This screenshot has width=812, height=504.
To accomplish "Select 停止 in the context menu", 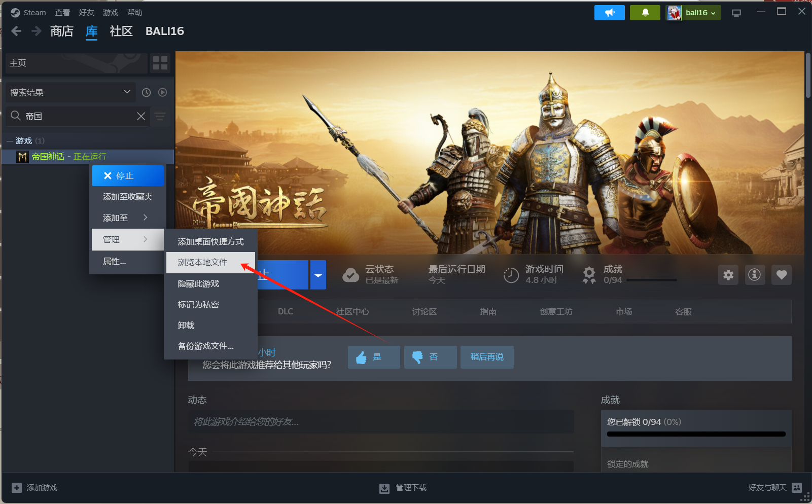I will point(127,175).
